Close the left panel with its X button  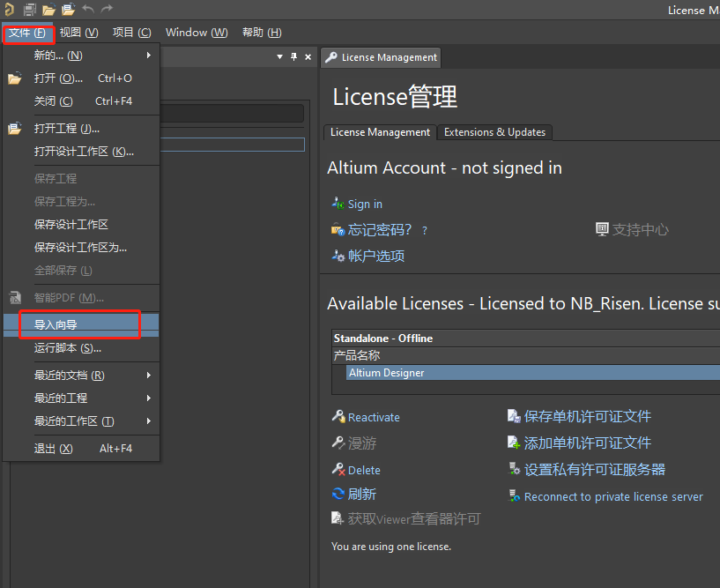click(x=308, y=56)
